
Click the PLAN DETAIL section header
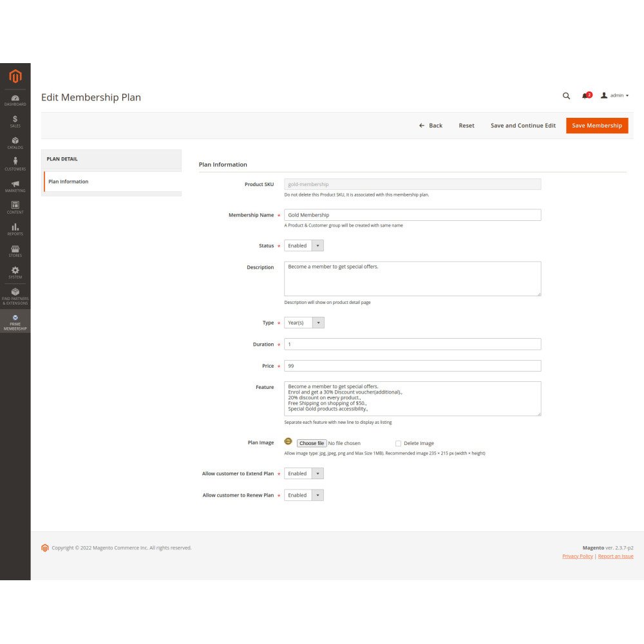(x=111, y=159)
